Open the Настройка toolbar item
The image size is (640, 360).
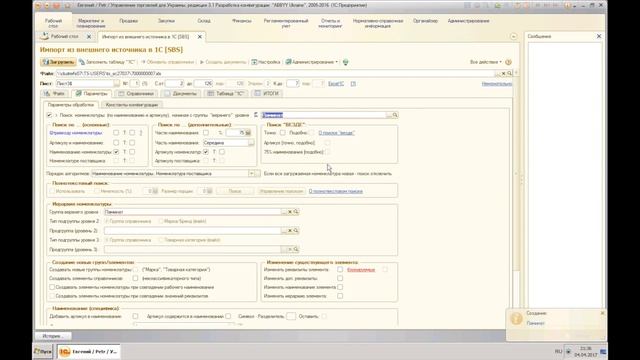[266, 62]
